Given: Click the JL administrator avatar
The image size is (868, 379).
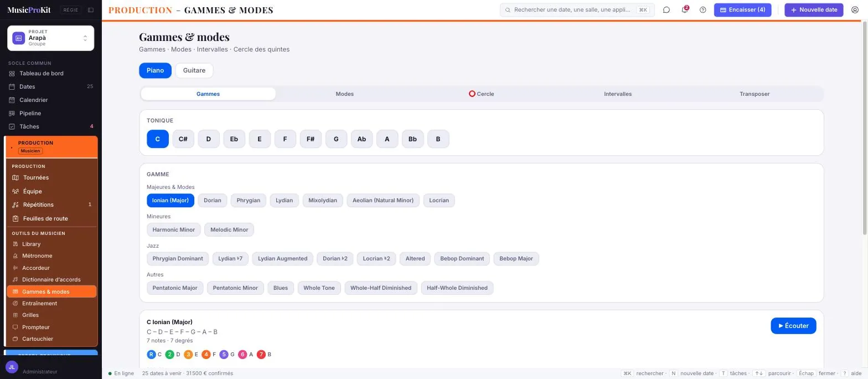Looking at the screenshot, I should [12, 367].
